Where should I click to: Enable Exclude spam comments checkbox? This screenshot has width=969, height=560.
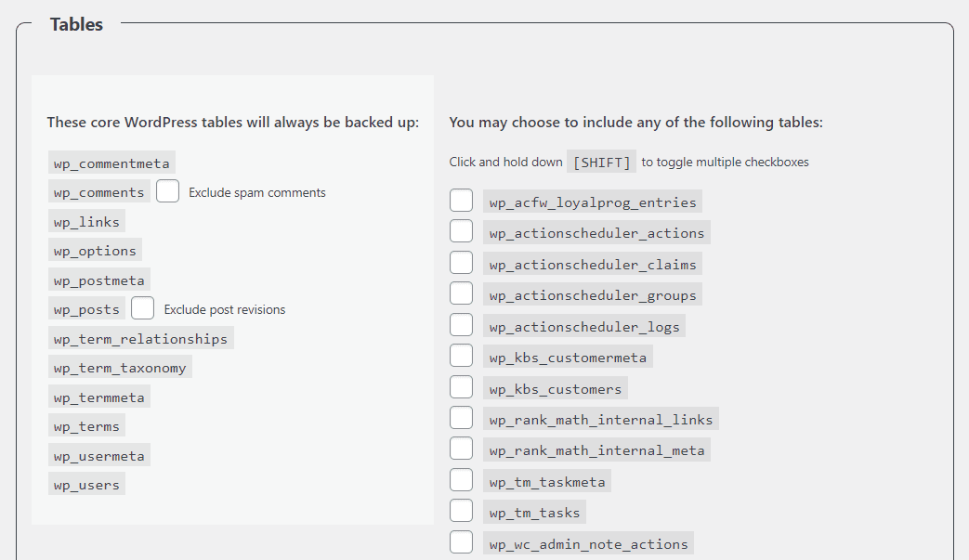pos(167,191)
